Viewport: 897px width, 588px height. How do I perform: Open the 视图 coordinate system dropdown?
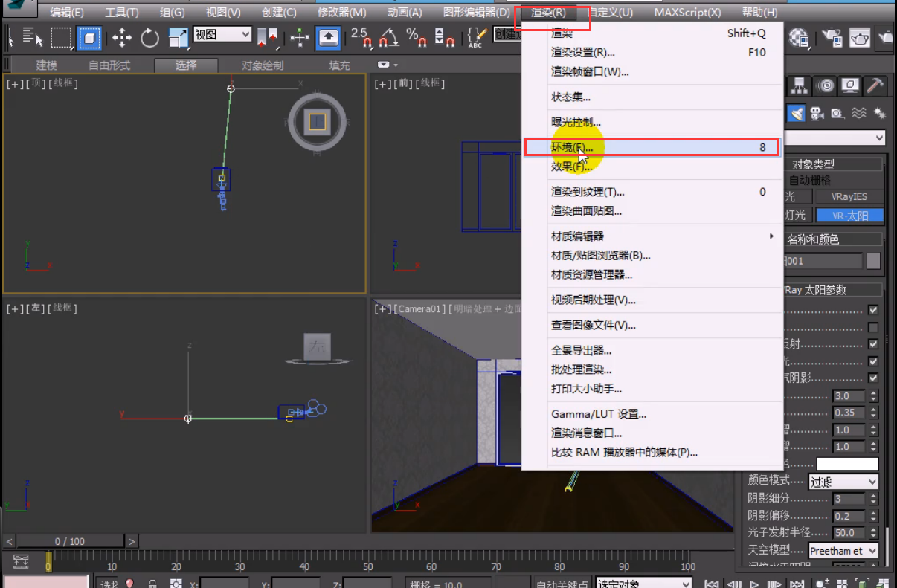click(222, 34)
